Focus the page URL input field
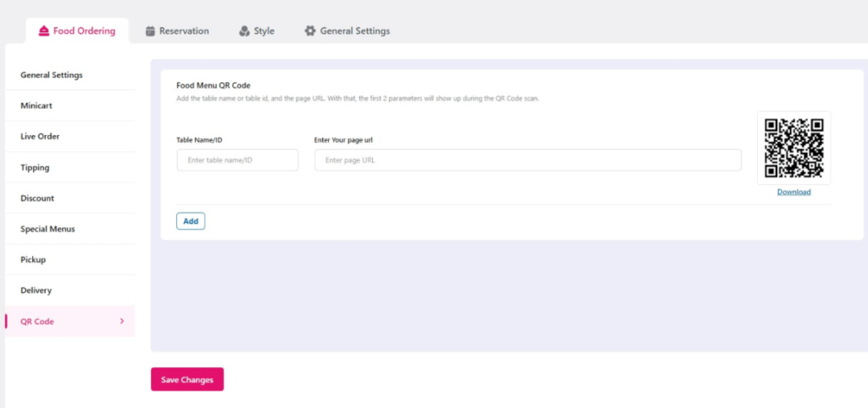This screenshot has width=868, height=408. [527, 160]
